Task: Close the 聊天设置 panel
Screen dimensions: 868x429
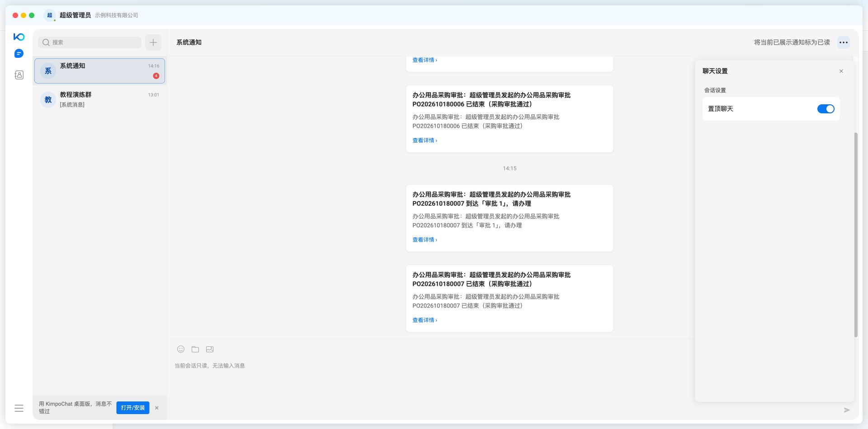Action: point(841,71)
